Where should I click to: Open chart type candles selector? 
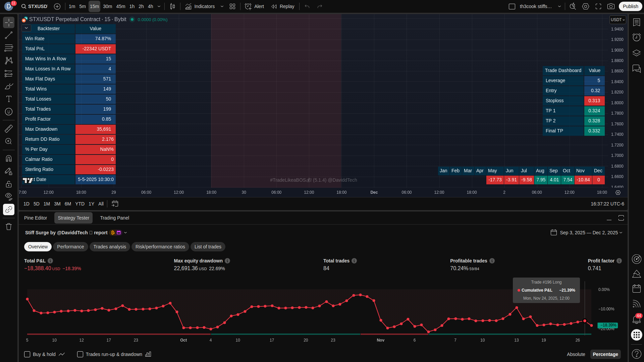[172, 6]
